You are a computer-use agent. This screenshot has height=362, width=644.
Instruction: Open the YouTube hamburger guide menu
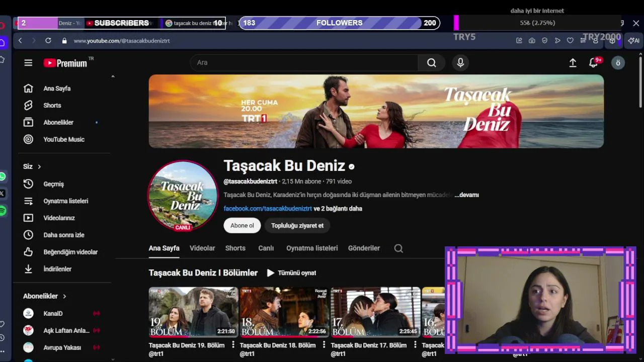(x=28, y=63)
